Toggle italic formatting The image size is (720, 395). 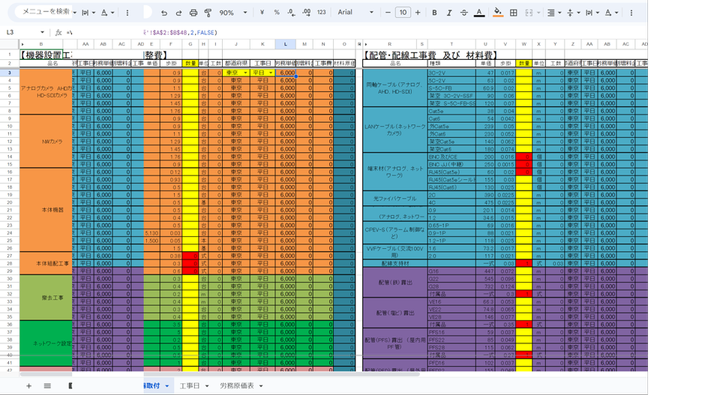[449, 13]
